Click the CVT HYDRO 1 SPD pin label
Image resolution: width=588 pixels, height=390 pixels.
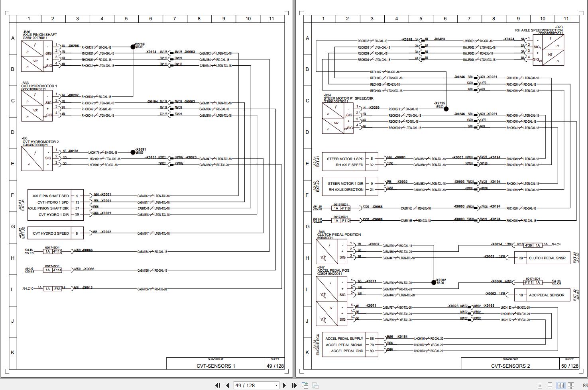click(x=53, y=202)
